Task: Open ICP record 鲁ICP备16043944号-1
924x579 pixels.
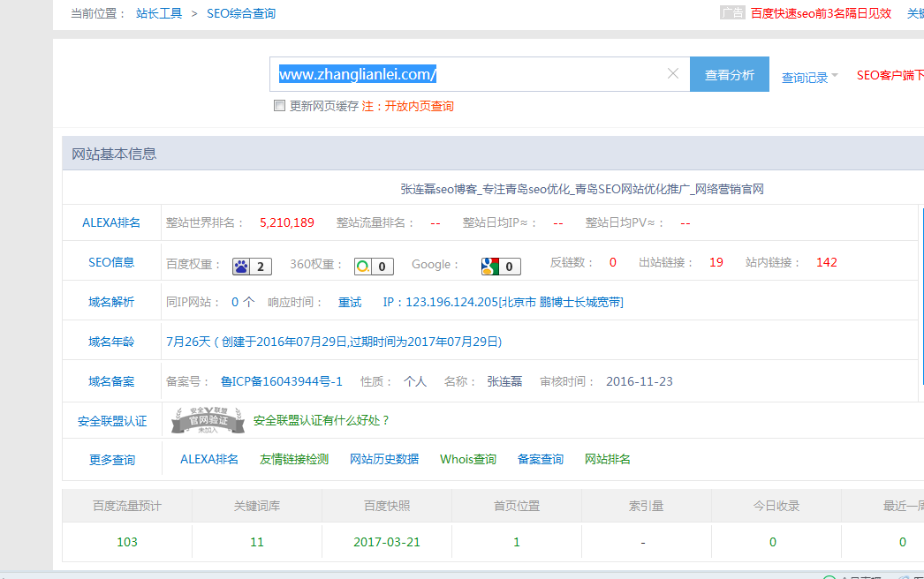Action: 282,381
